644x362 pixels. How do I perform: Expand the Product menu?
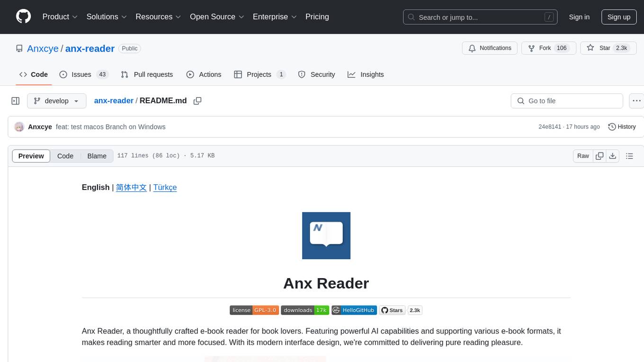(x=60, y=17)
